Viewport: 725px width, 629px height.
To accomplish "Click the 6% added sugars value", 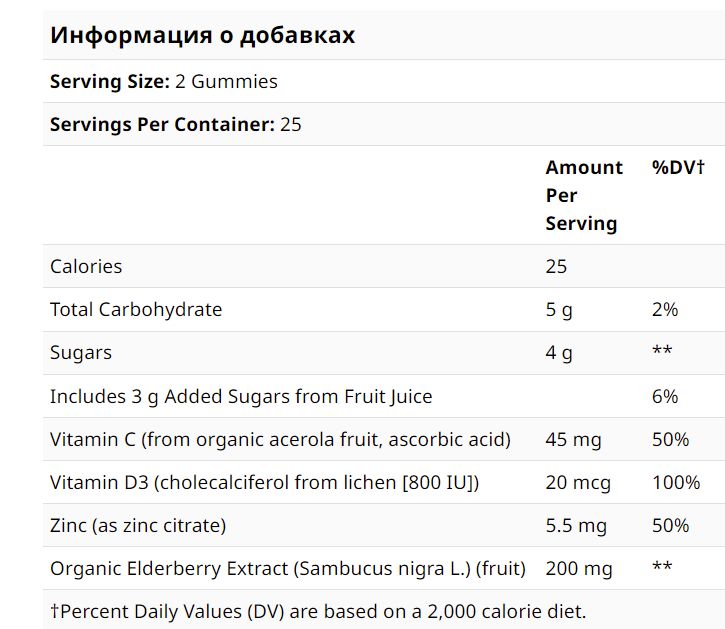I will pos(665,397).
